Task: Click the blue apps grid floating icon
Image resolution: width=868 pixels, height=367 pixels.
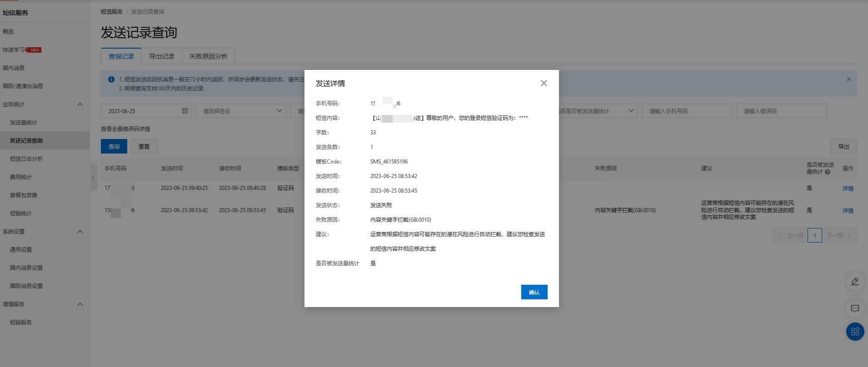Action: pyautogui.click(x=855, y=332)
